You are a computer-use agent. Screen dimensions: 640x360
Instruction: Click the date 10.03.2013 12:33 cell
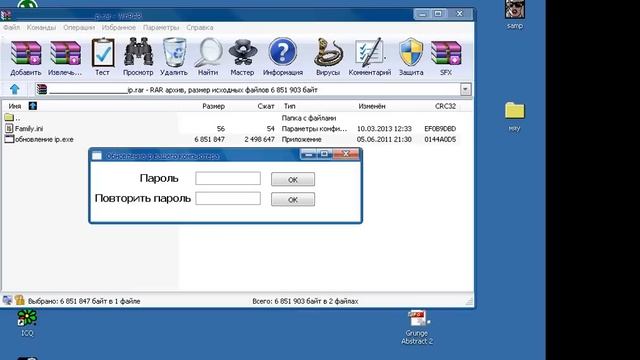click(384, 129)
